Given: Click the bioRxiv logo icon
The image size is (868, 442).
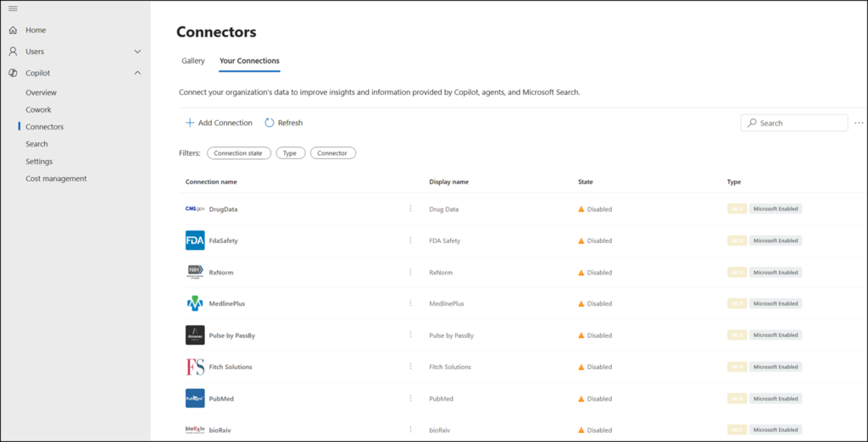Looking at the screenshot, I should [195, 430].
